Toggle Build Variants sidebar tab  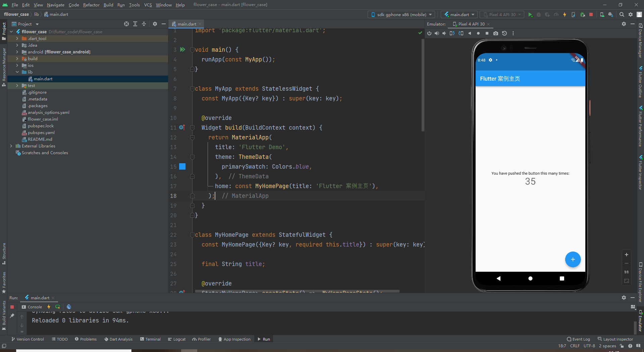tap(4, 315)
